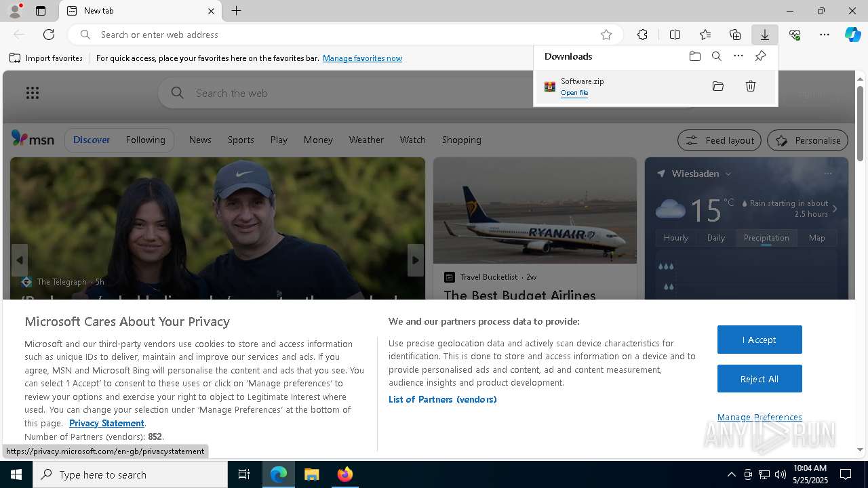Open the browser profile icon

click(x=14, y=11)
